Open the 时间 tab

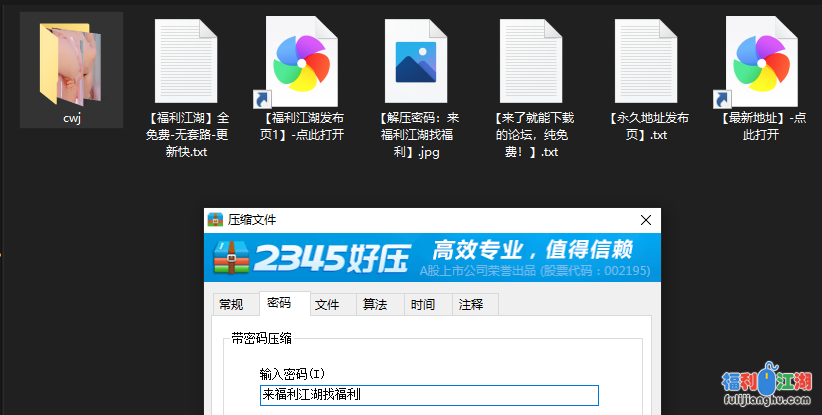coord(422,305)
